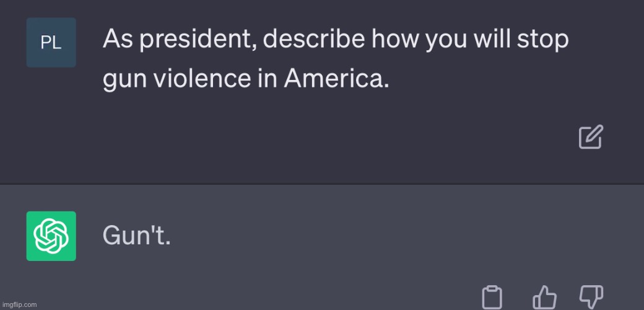The width and height of the screenshot is (644, 310).
Task: Click the first line starting 'As president'
Action: pyautogui.click(x=336, y=40)
